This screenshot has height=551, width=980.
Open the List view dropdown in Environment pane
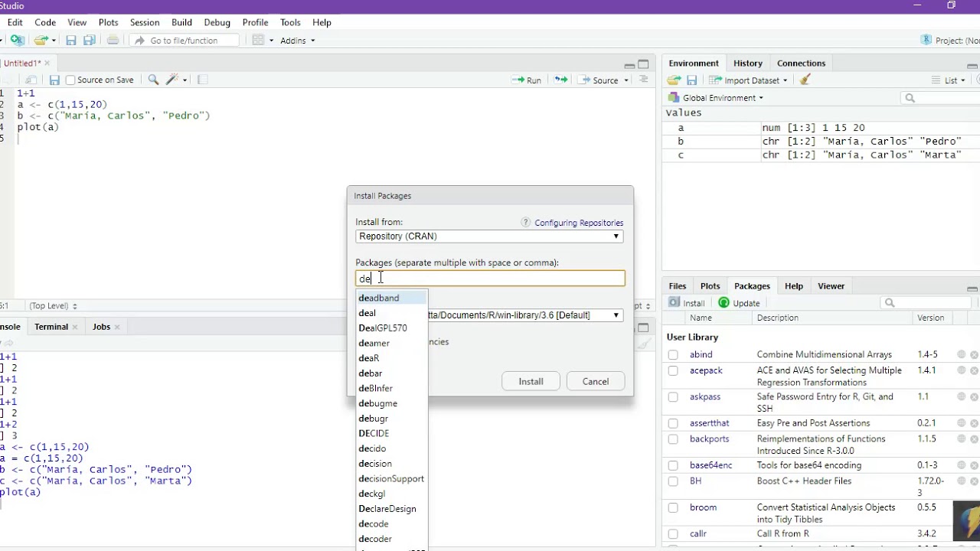point(949,80)
